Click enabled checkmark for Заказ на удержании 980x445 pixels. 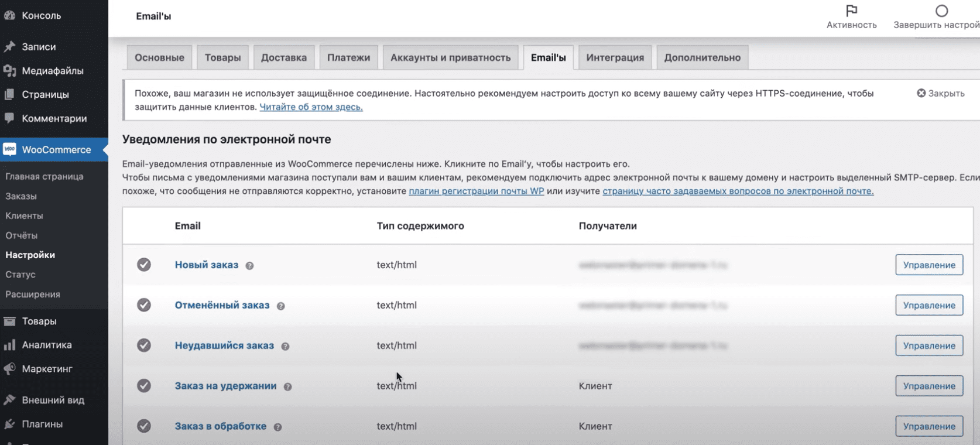(144, 386)
